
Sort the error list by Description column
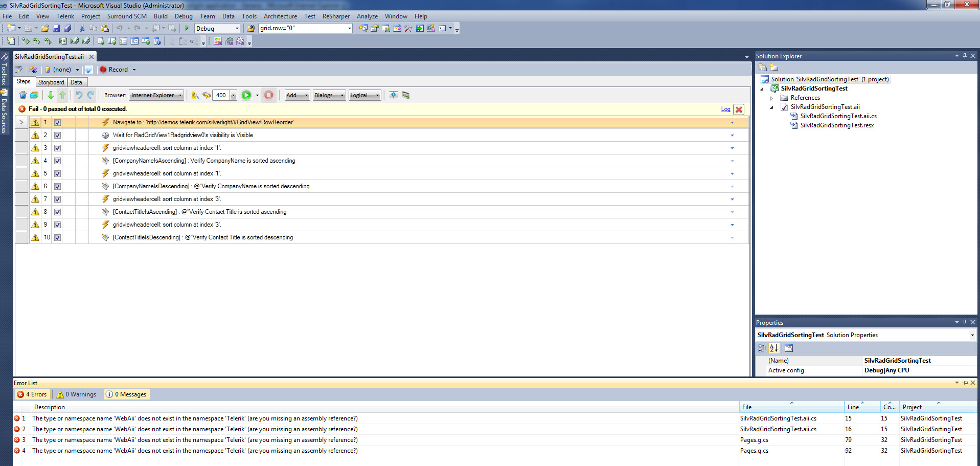click(x=385, y=407)
